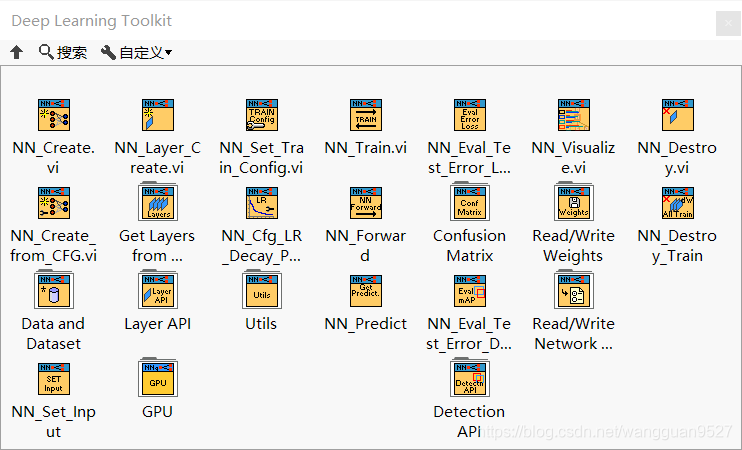
Task: Open the GPU subpalette icon
Action: pyautogui.click(x=158, y=378)
